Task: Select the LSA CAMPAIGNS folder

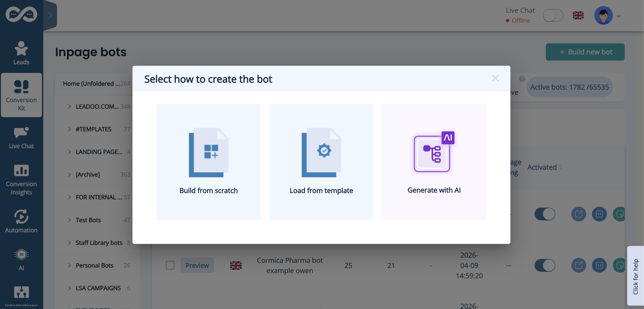Action: click(x=98, y=288)
